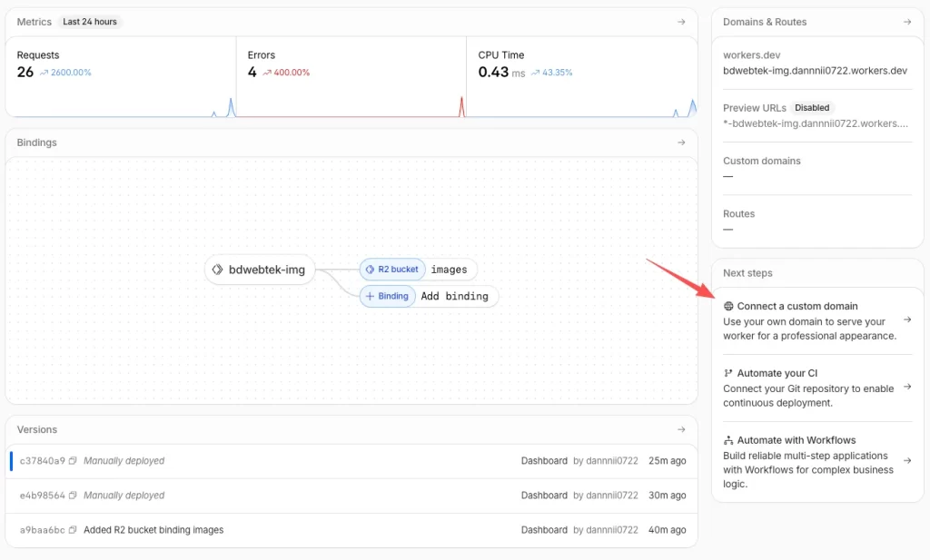The image size is (930, 560).
Task: Click the Next steps heading
Action: tap(747, 273)
